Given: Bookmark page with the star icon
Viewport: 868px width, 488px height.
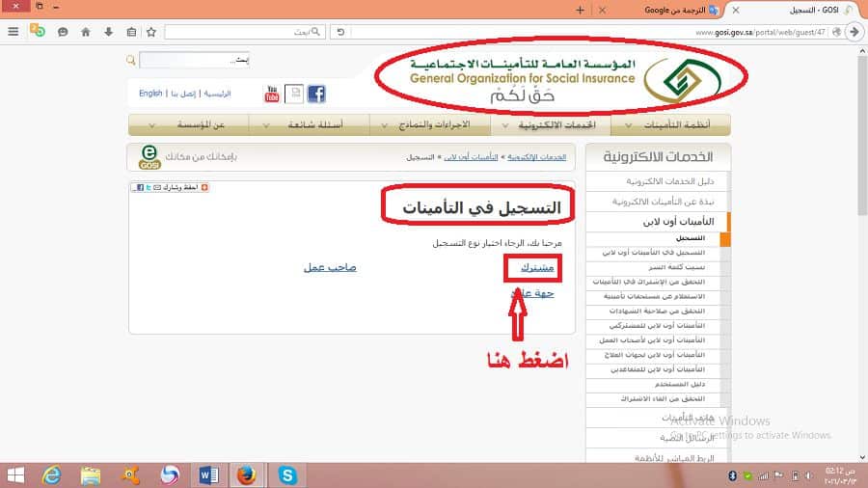Looking at the screenshot, I should pyautogui.click(x=151, y=32).
